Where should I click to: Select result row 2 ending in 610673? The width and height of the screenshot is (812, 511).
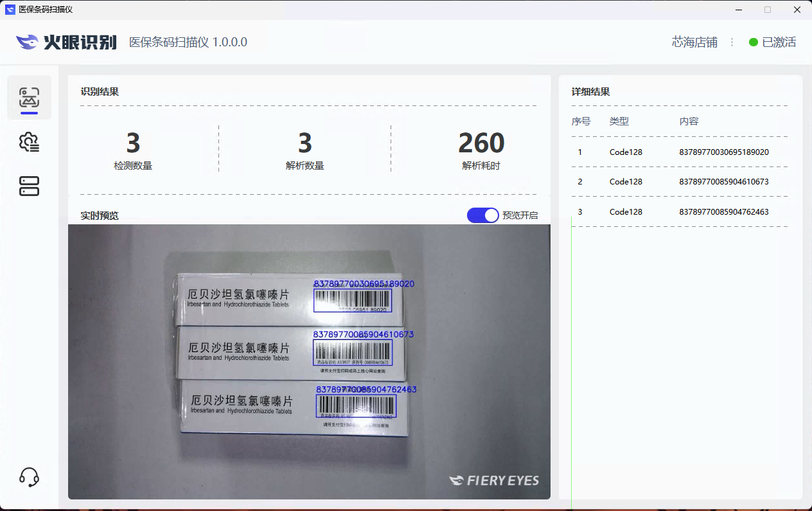point(678,182)
